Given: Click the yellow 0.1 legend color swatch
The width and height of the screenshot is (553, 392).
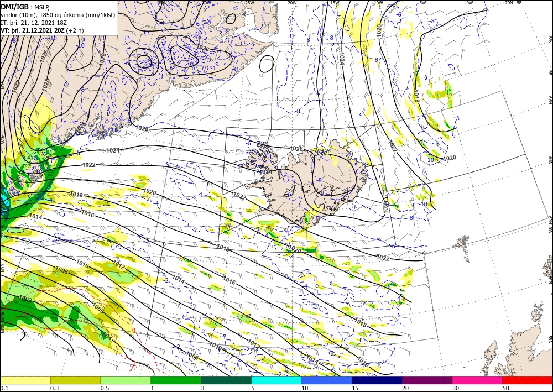Looking at the screenshot, I should tap(25, 380).
